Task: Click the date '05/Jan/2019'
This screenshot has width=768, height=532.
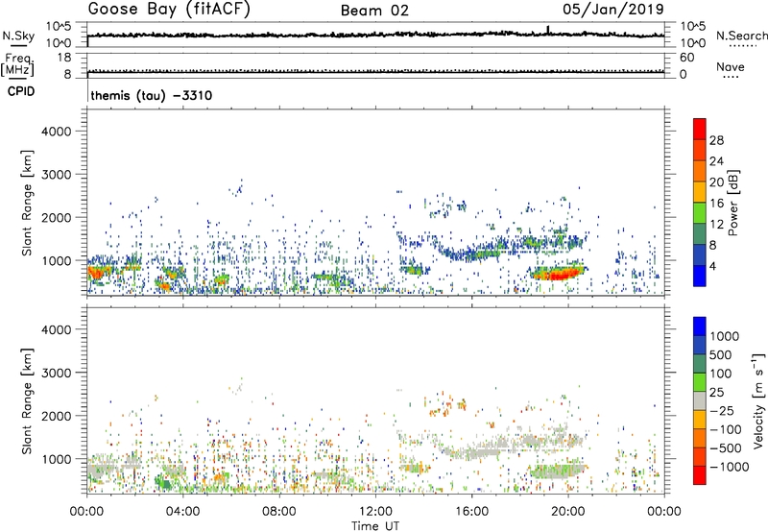Action: [613, 10]
